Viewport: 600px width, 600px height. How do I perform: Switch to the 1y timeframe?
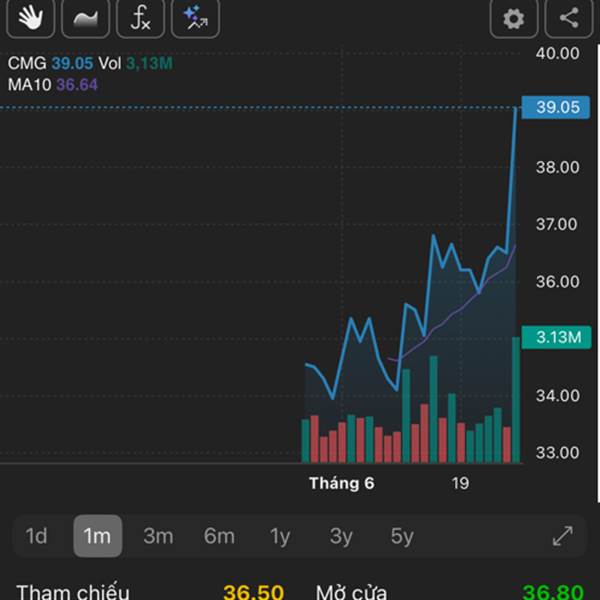280,536
